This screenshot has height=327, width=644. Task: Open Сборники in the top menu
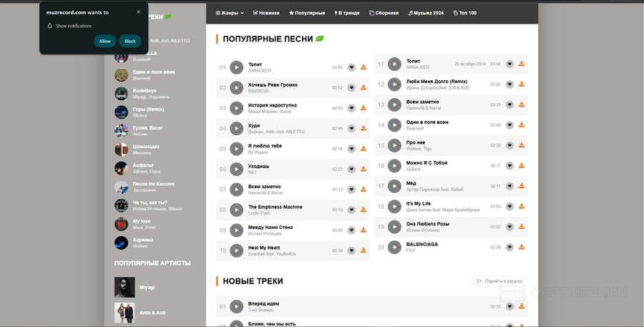tap(384, 13)
